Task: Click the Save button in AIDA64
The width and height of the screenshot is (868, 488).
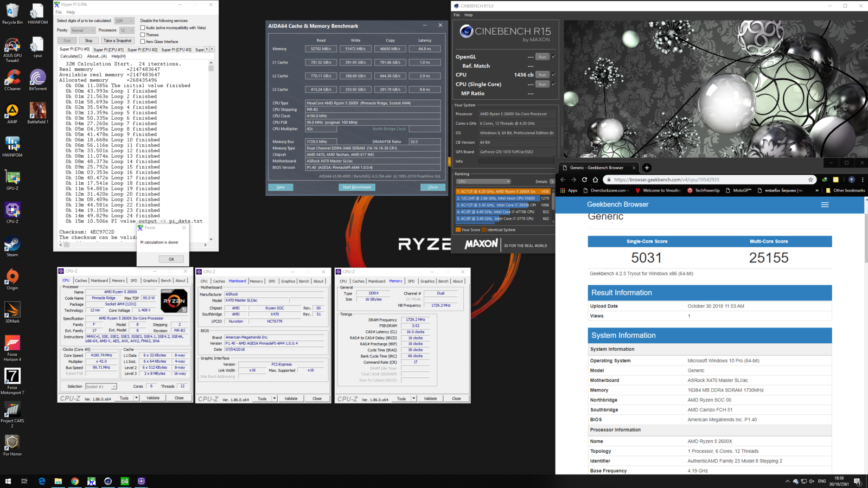Action: pyautogui.click(x=280, y=187)
